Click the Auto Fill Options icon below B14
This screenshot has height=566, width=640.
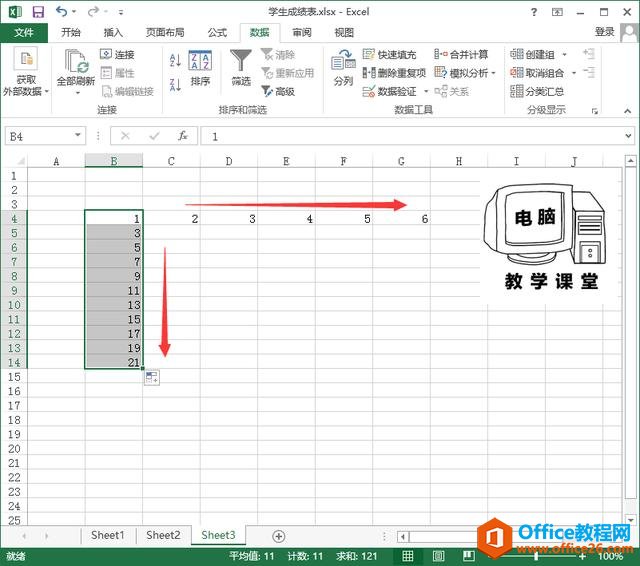coord(152,377)
